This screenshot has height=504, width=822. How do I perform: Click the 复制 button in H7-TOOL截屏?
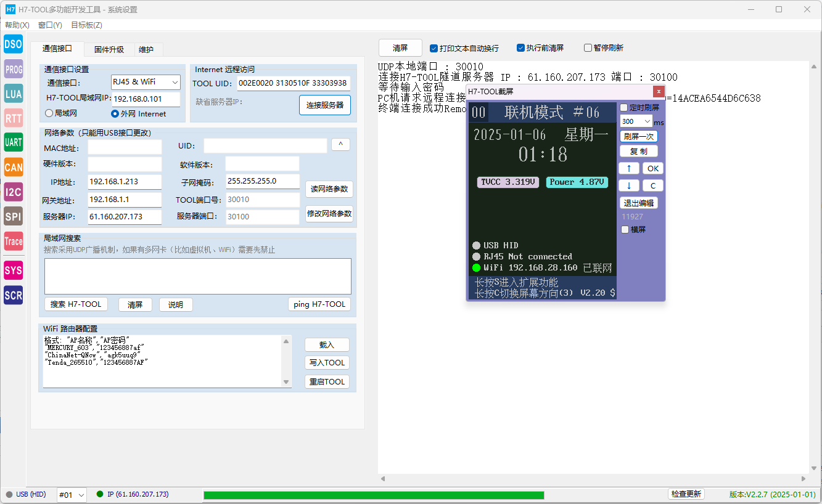[x=639, y=152]
